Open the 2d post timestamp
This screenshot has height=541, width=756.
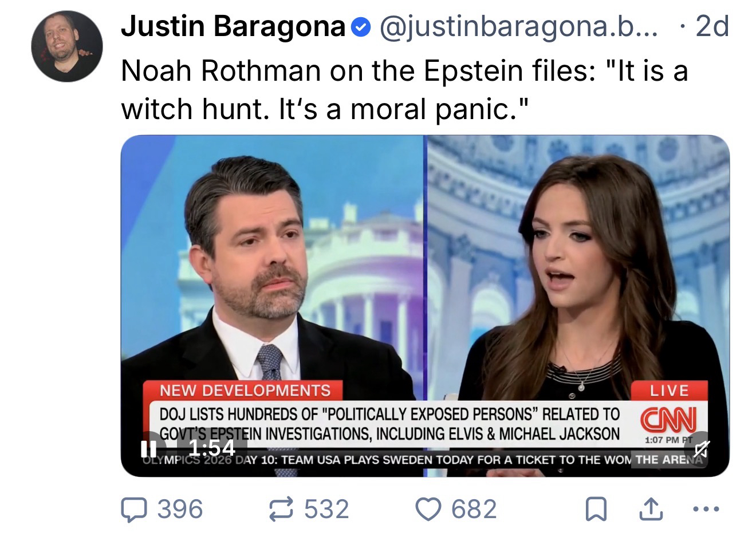pyautogui.click(x=711, y=26)
